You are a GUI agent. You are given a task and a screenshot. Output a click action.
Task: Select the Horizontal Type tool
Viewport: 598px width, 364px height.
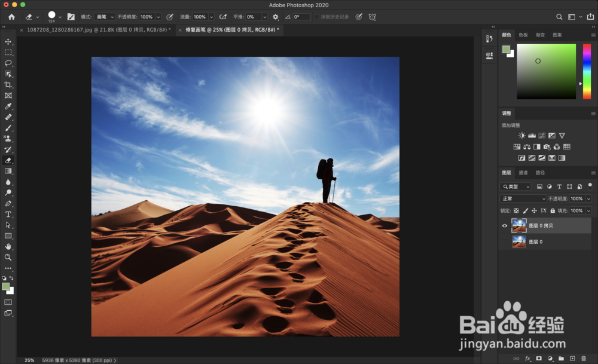tap(8, 214)
